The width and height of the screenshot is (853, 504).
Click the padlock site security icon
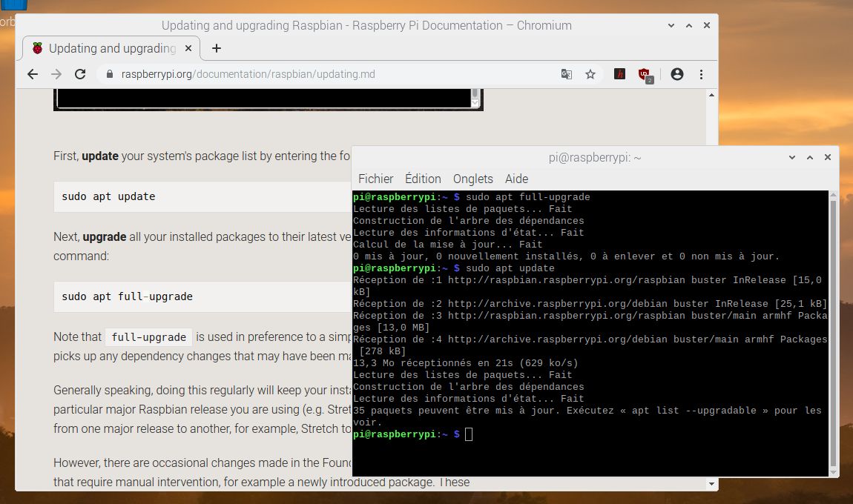(x=109, y=74)
